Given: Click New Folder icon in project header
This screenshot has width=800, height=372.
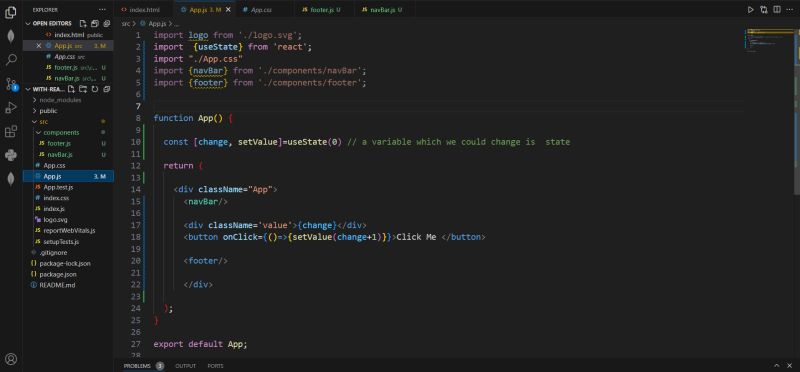Looking at the screenshot, I should [x=83, y=89].
